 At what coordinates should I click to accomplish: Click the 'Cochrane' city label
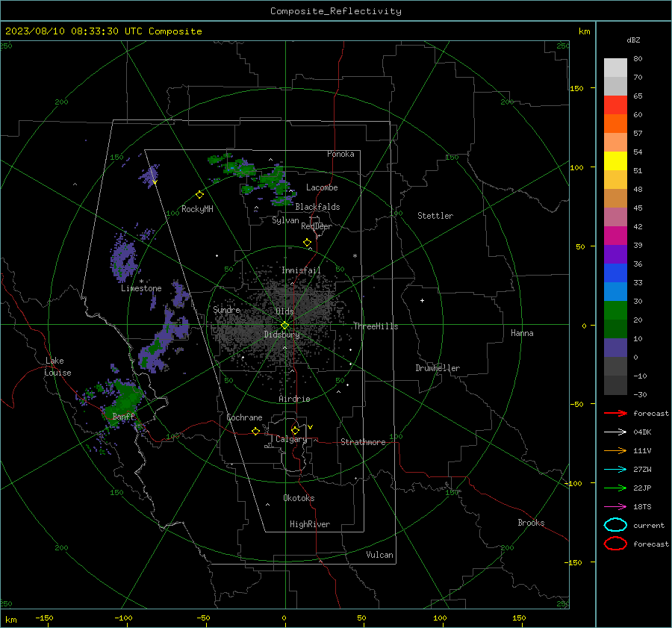(x=244, y=417)
